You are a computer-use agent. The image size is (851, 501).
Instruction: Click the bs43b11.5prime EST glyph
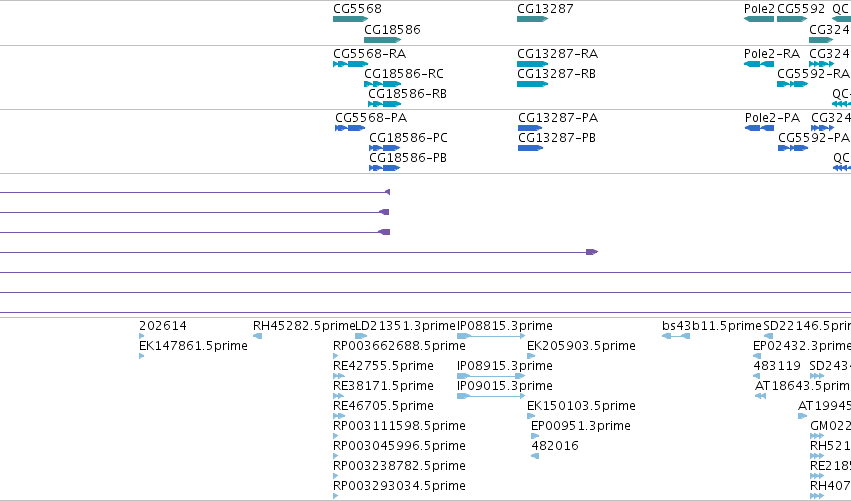676,337
